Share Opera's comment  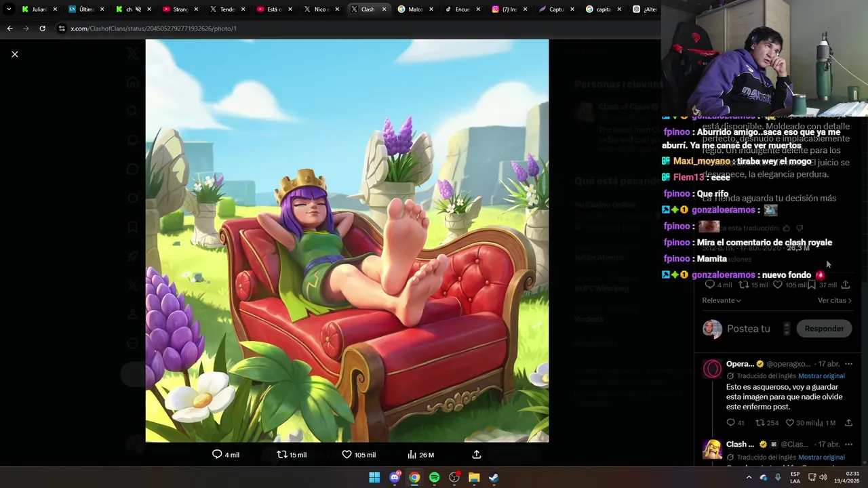[x=848, y=423]
